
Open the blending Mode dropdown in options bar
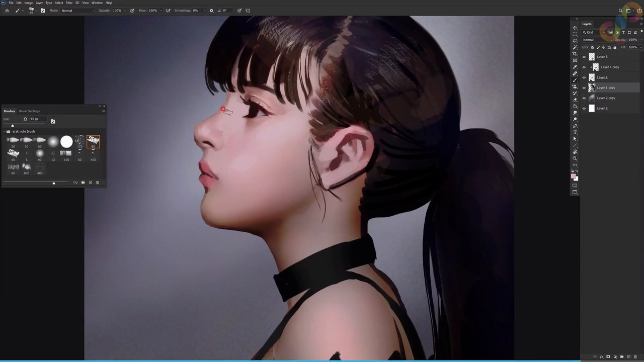click(77, 10)
